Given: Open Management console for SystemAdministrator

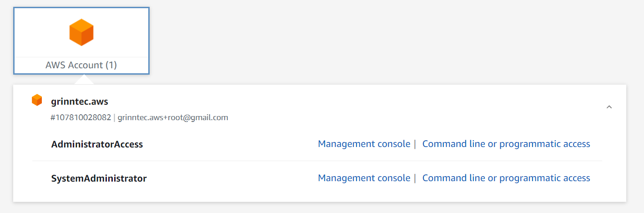Looking at the screenshot, I should coord(364,178).
